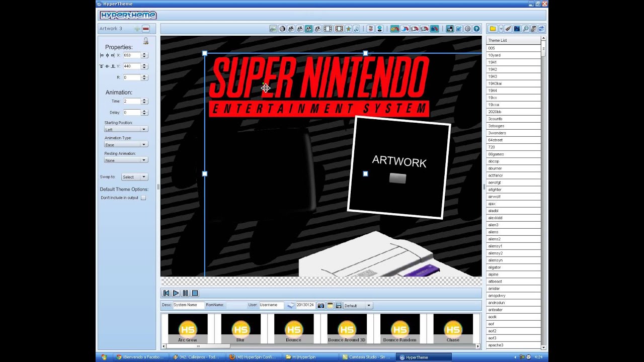The width and height of the screenshot is (644, 362).
Task: Click the floppy disk save toolbar icon
Action: coord(449,29)
